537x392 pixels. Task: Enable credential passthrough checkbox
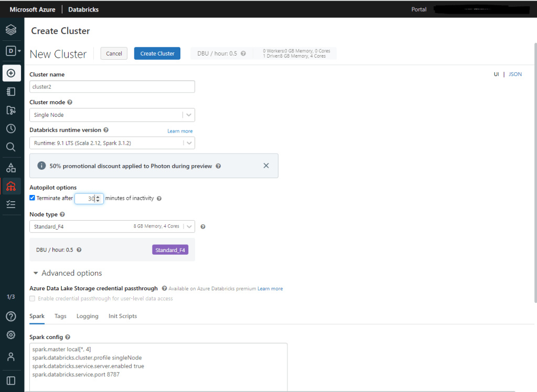click(x=33, y=299)
